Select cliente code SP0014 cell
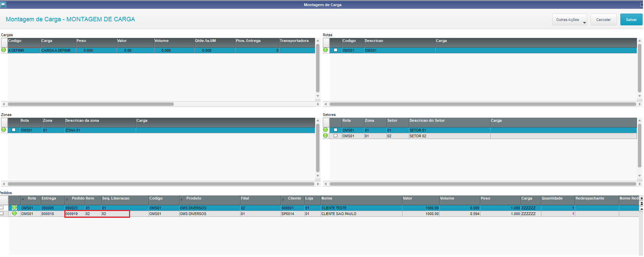The width and height of the screenshot is (644, 257). click(293, 214)
